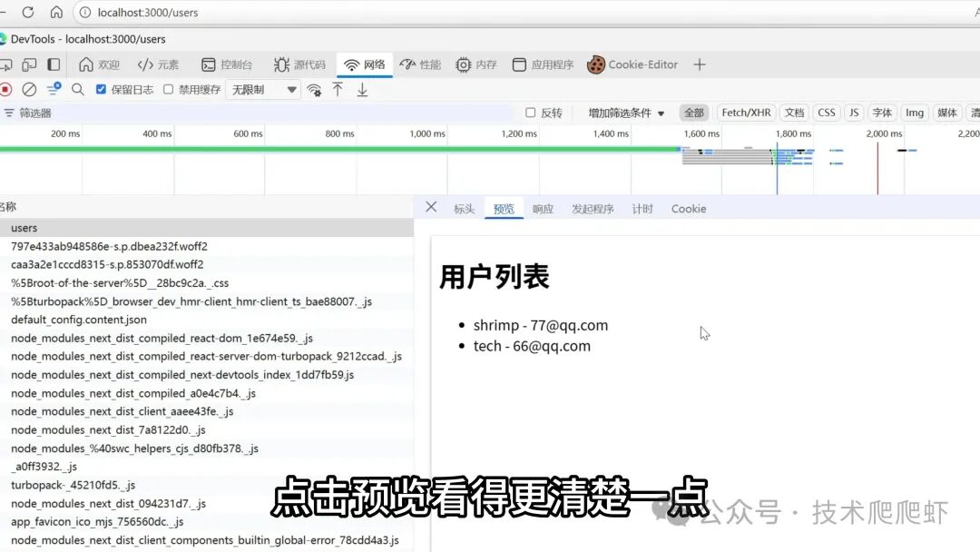The image size is (980, 552).
Task: Clear all network requests
Action: coord(29,89)
